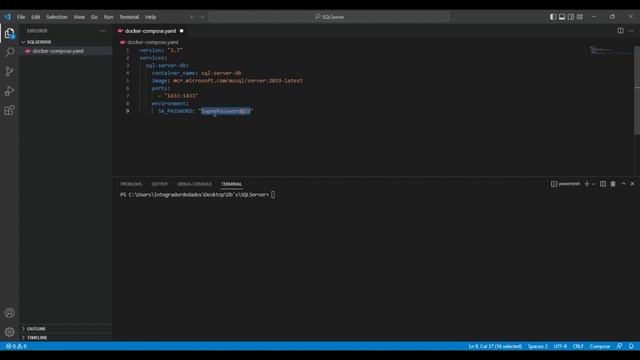Open the File menu
Image resolution: width=640 pixels, height=360 pixels.
coord(21,17)
